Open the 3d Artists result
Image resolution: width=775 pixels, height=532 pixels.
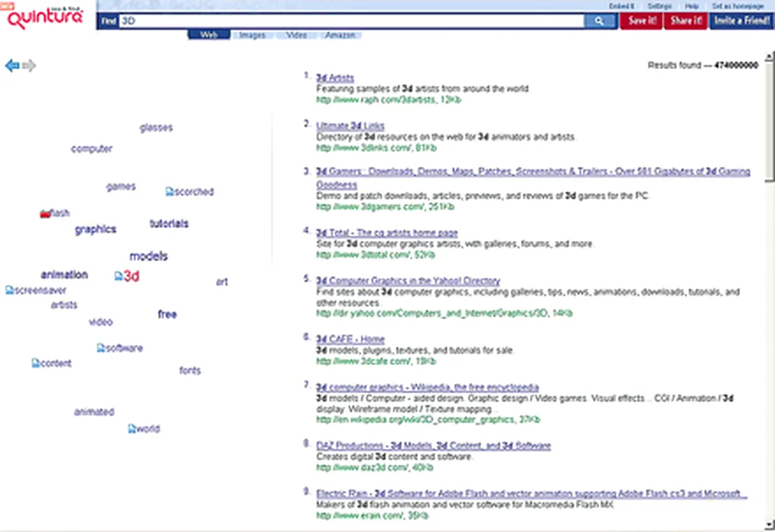(x=335, y=78)
